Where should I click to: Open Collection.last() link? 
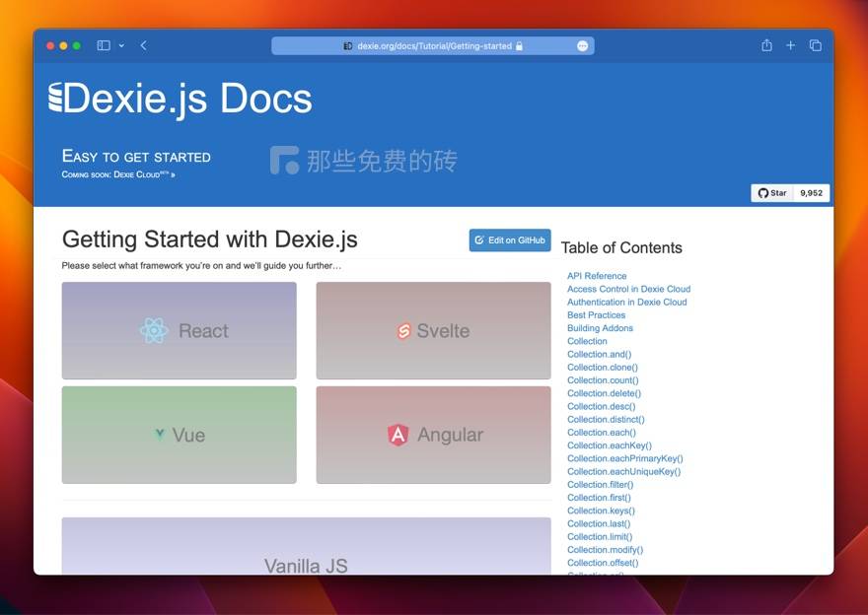click(599, 523)
